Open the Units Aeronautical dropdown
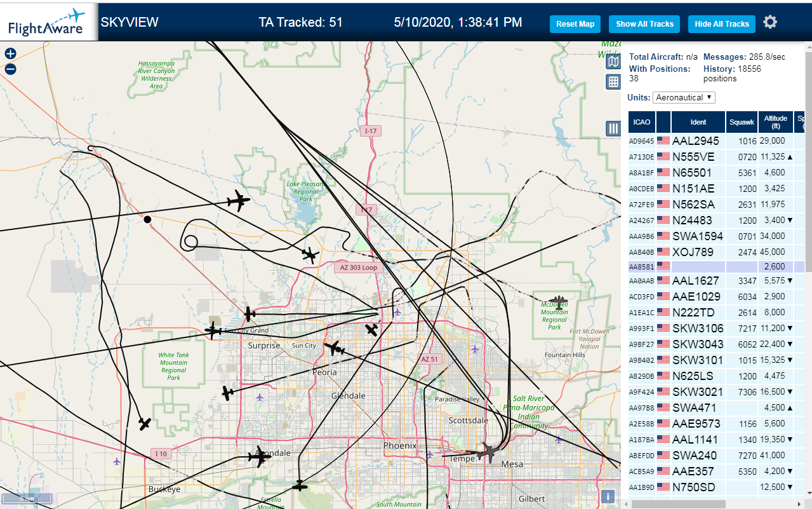This screenshot has width=812, height=509. [684, 97]
